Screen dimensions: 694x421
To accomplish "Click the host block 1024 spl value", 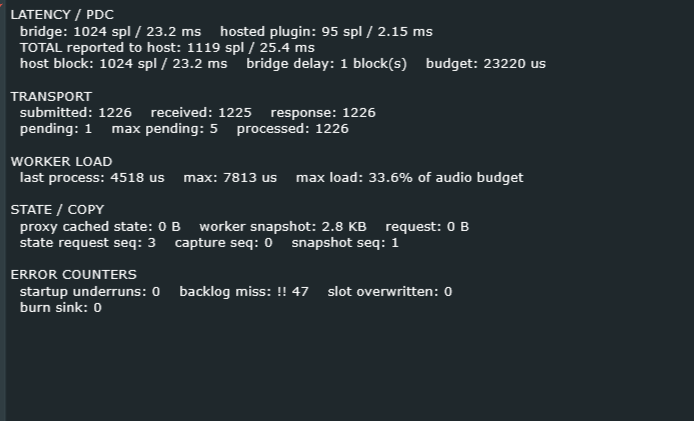I will click(123, 64).
